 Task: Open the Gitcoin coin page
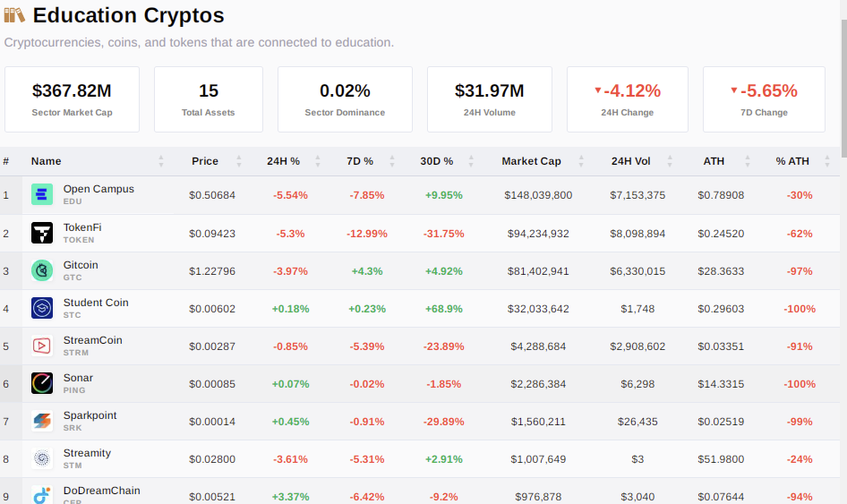[81, 265]
